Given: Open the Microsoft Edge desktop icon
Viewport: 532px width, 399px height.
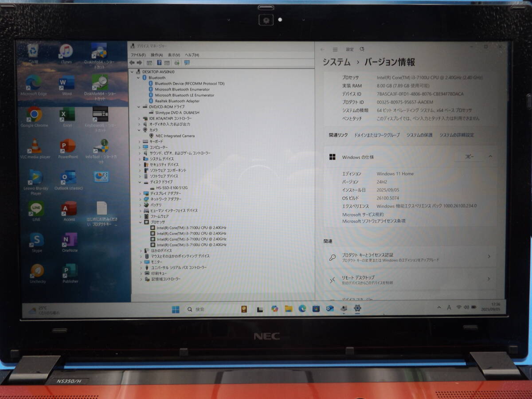Looking at the screenshot, I should pos(33,85).
